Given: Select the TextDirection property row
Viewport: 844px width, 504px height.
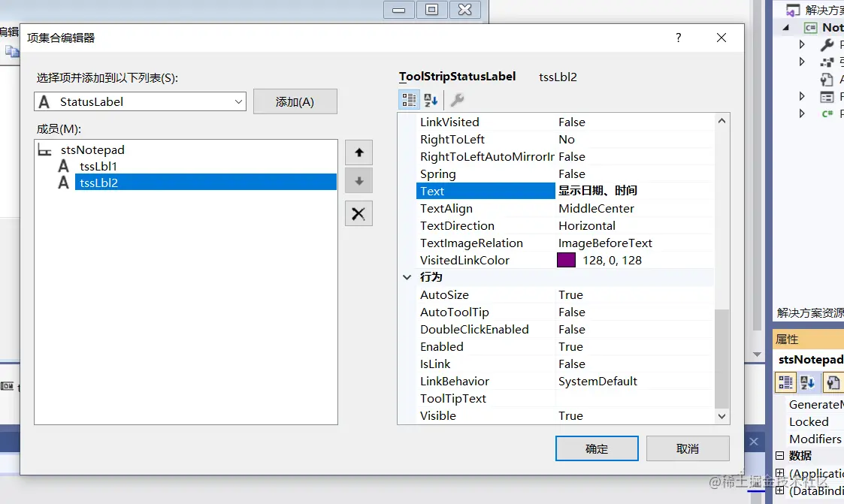Looking at the screenshot, I should point(565,225).
